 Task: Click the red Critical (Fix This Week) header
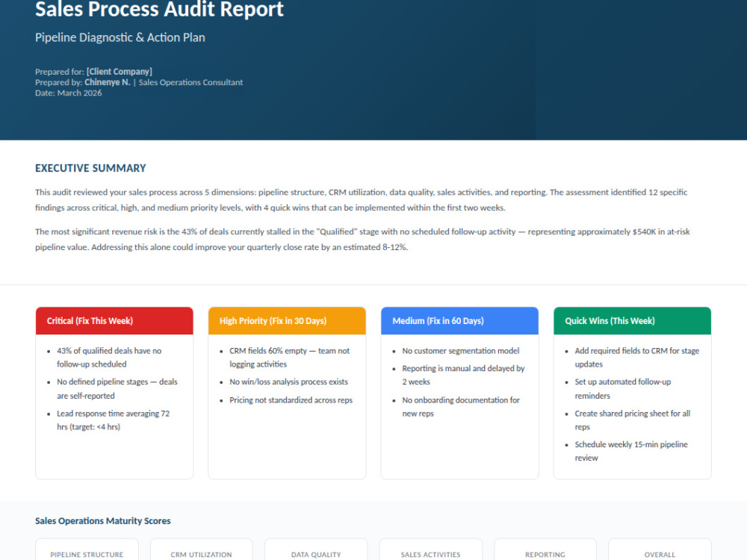pyautogui.click(x=114, y=321)
